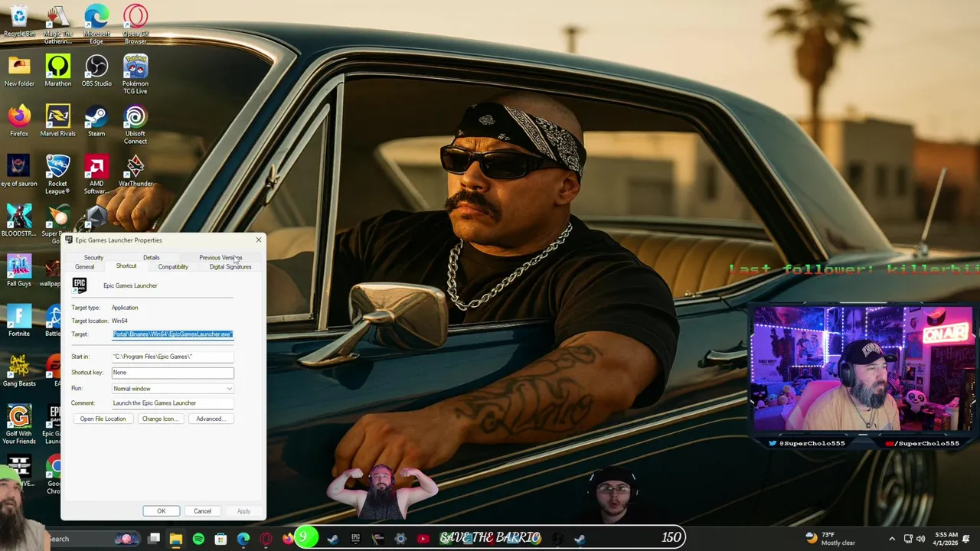The image size is (980, 551).
Task: Expand the Run Normal window dropdown
Action: pos(173,389)
